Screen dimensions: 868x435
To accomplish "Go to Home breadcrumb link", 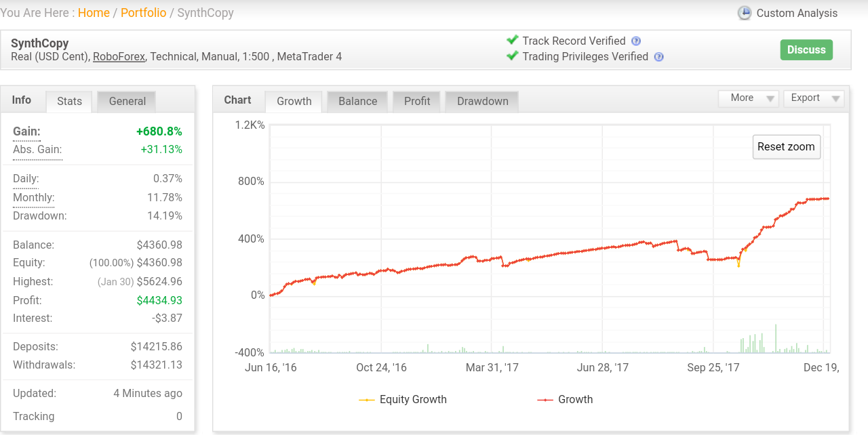I will (x=94, y=13).
